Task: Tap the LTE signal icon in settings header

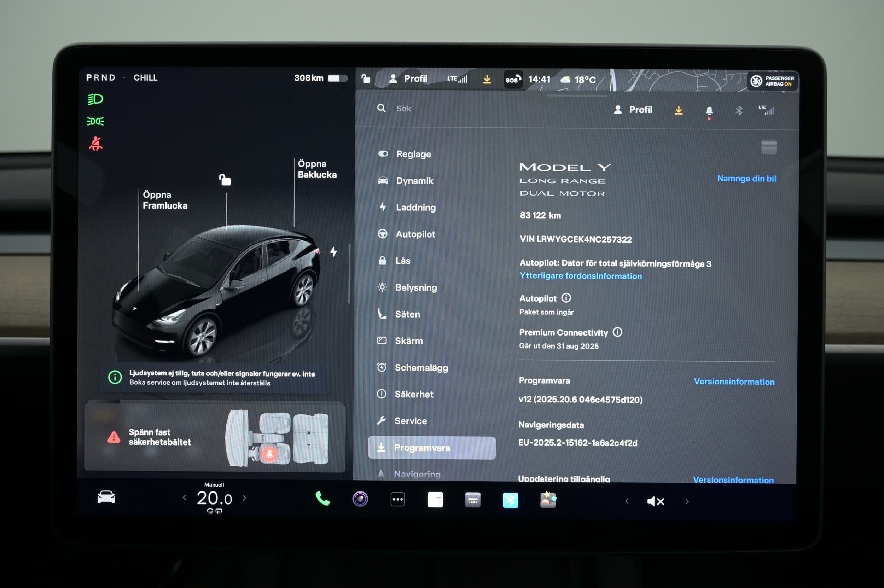Action: [766, 110]
